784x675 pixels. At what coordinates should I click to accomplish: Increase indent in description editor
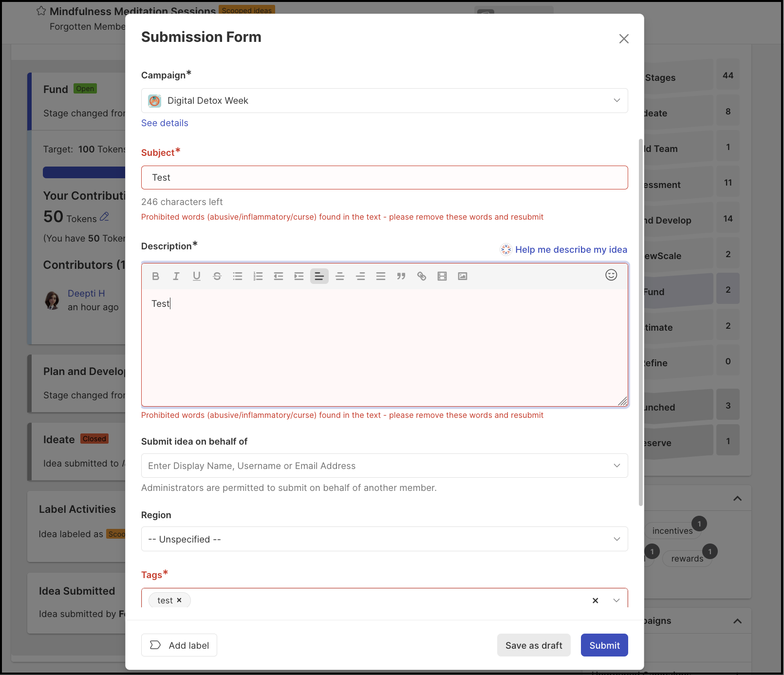click(x=299, y=276)
